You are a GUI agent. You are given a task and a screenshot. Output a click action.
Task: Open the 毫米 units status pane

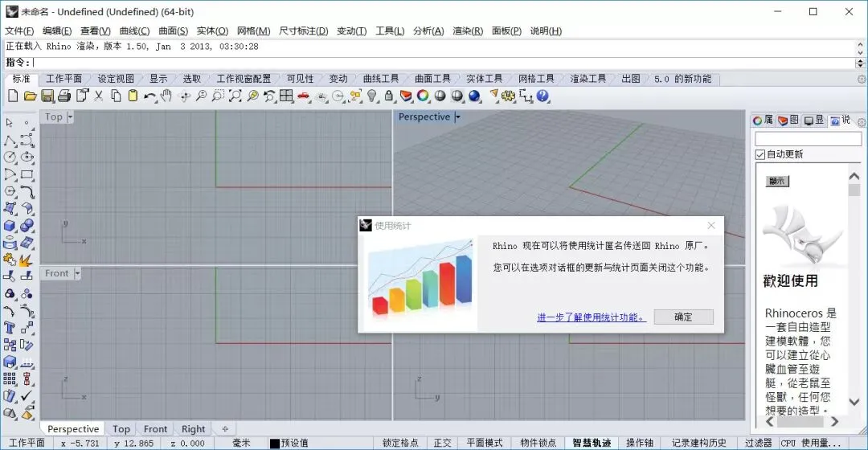(241, 443)
